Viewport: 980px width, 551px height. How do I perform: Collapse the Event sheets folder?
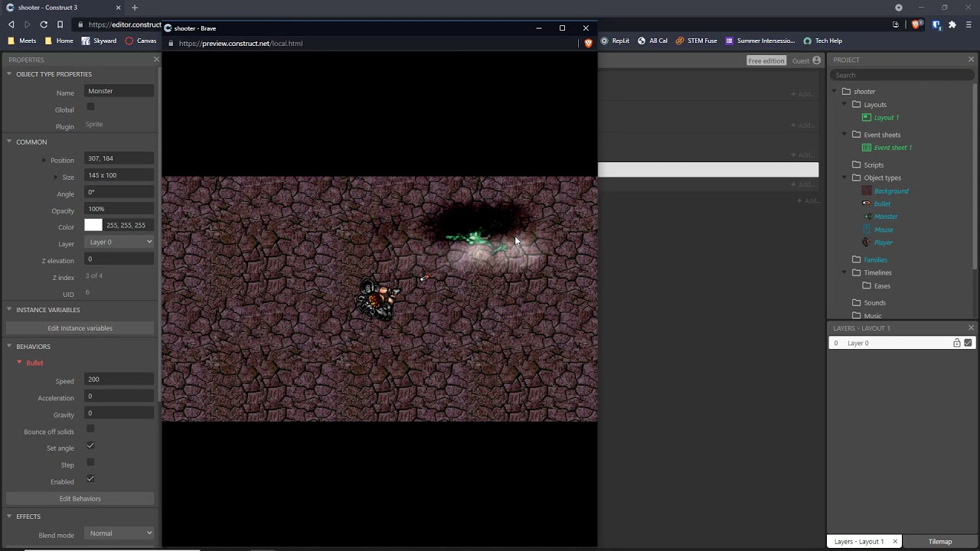845,135
